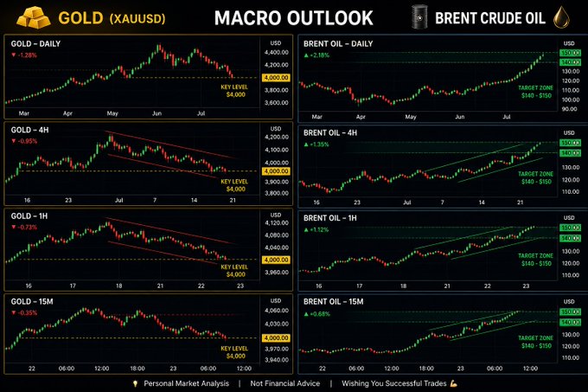Click the green 140.00 tag on Brent Daily
The height and width of the screenshot is (392, 588).
570,62
